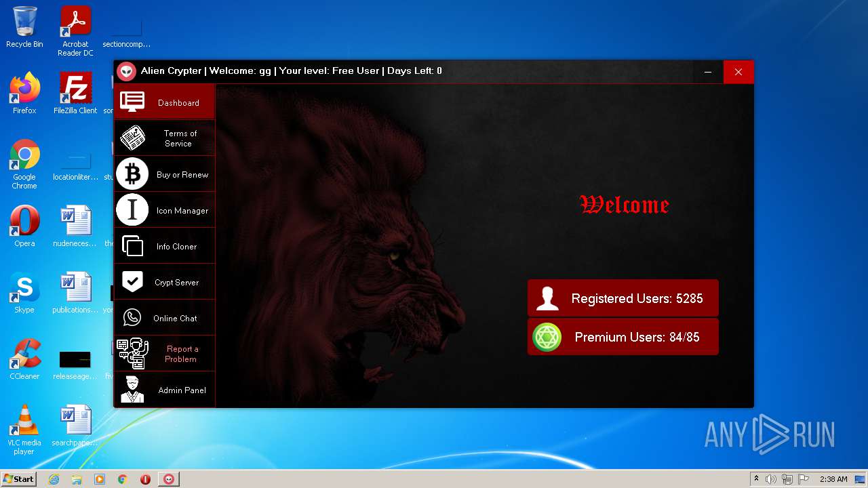Click the Icon Manager letter I icon
The height and width of the screenshot is (488, 868).
click(132, 210)
